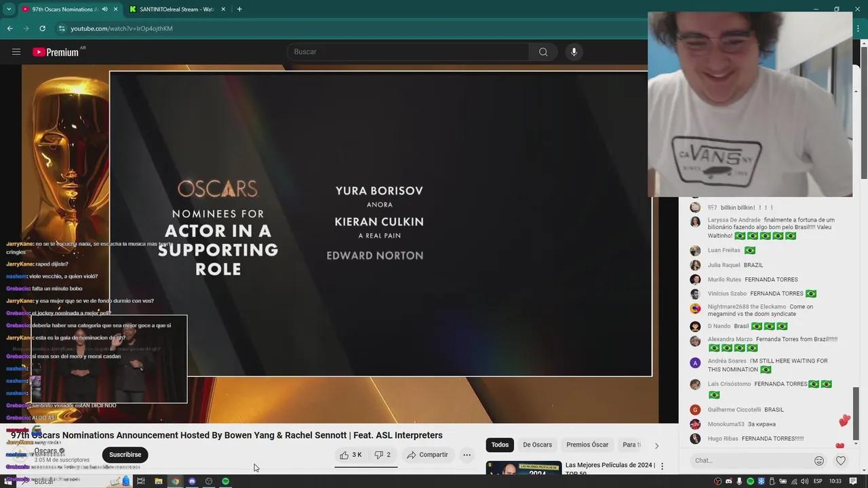Open the OBS taskbar app icon
This screenshot has width=868, height=488.
[x=209, y=481]
